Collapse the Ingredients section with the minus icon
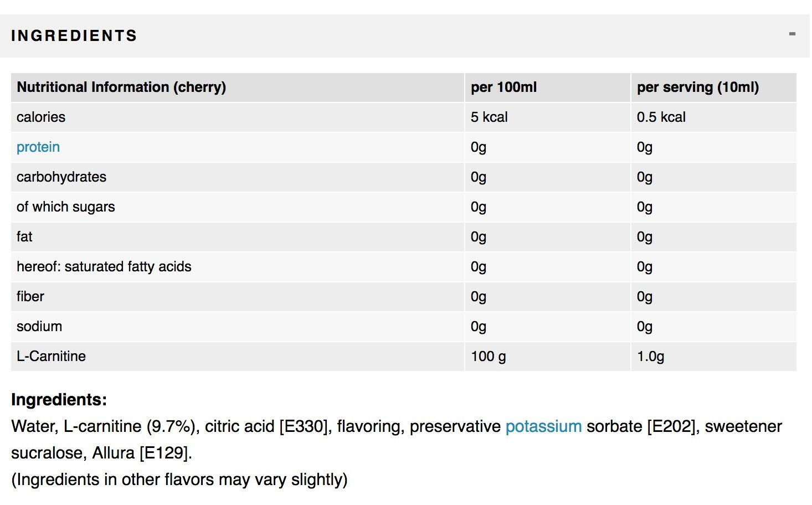 (792, 34)
